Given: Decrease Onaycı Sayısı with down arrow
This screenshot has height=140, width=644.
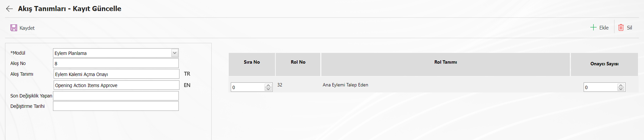Looking at the screenshot, I should coord(621,89).
